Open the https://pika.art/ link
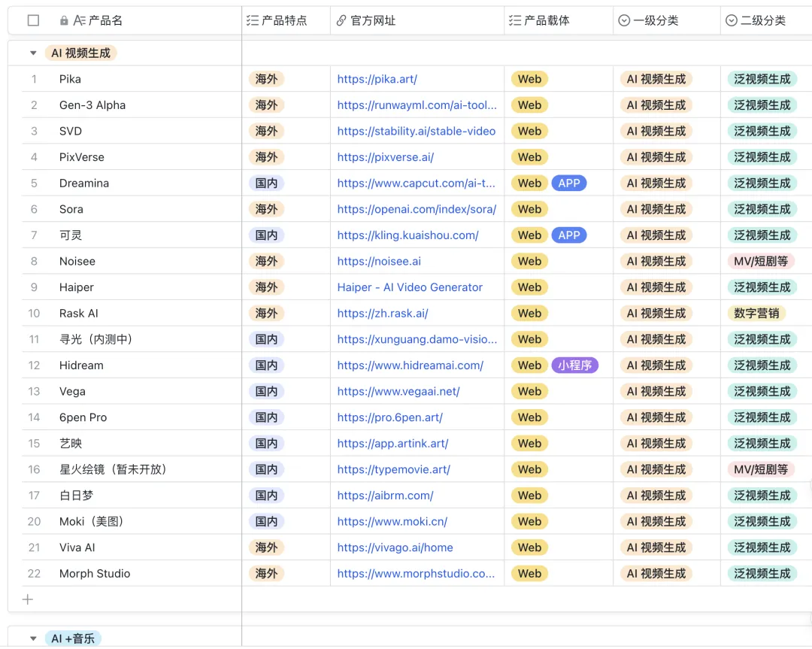This screenshot has width=812, height=649. coord(377,79)
